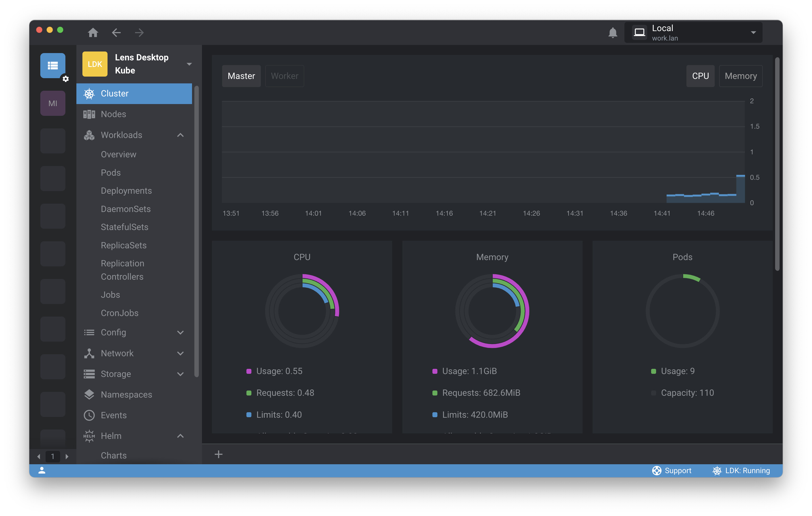This screenshot has height=516, width=812.
Task: Switch chart to Worker nodes
Action: pos(284,76)
